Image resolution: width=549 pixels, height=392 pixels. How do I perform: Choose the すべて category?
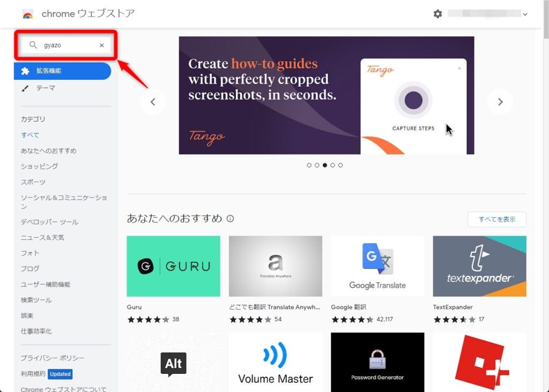[x=30, y=135]
